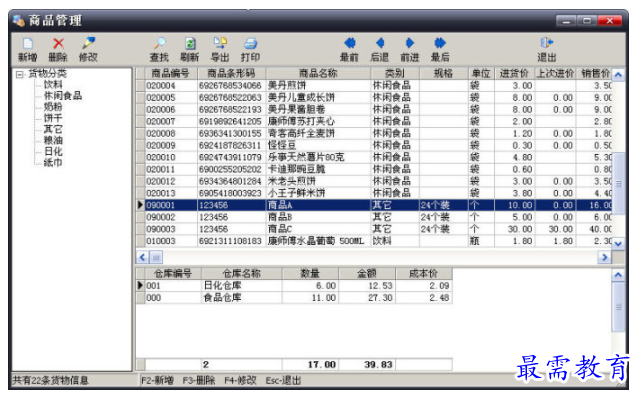Viewport: 638px width, 399px height.
Task: Click the 打印 (print) printer icon
Action: [250, 44]
